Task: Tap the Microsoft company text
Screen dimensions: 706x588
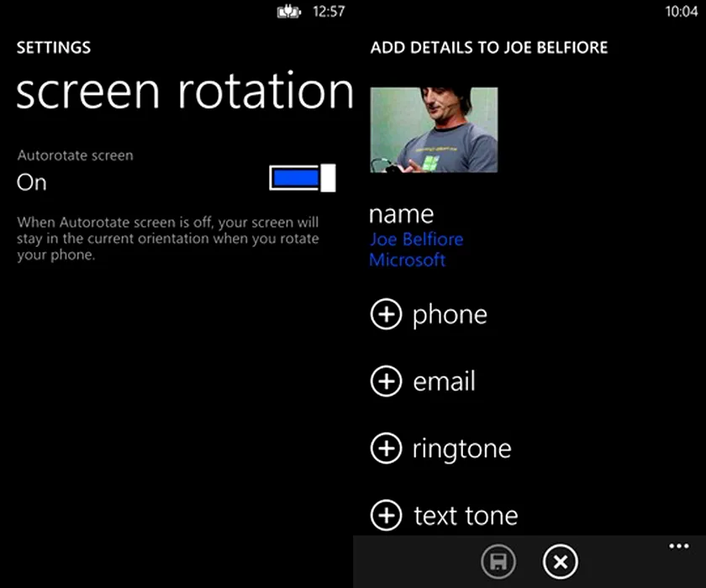Action: pyautogui.click(x=408, y=260)
